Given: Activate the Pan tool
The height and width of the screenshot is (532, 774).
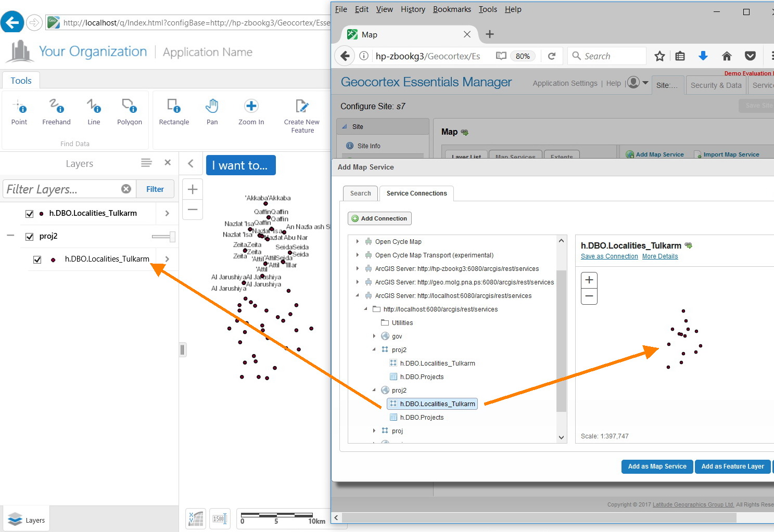Looking at the screenshot, I should pyautogui.click(x=212, y=112).
